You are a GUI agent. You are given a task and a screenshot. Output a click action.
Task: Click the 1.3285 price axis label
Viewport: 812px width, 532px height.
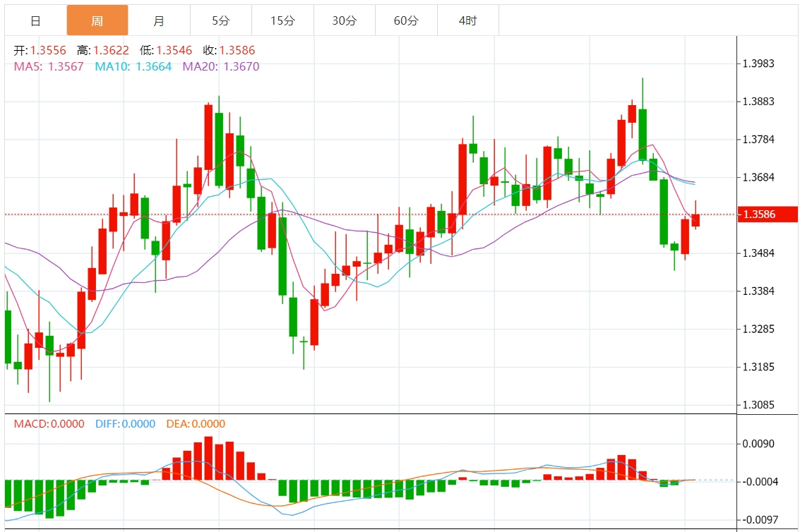[x=758, y=329]
